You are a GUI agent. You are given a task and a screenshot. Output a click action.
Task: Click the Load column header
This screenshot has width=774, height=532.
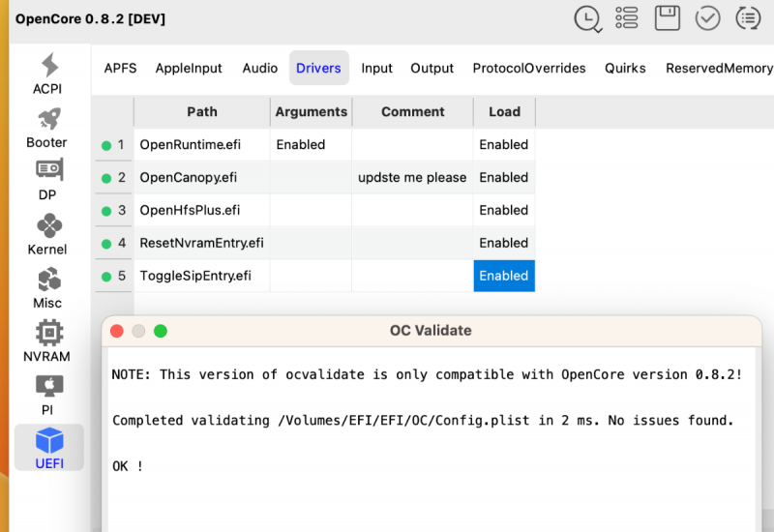[x=503, y=112]
